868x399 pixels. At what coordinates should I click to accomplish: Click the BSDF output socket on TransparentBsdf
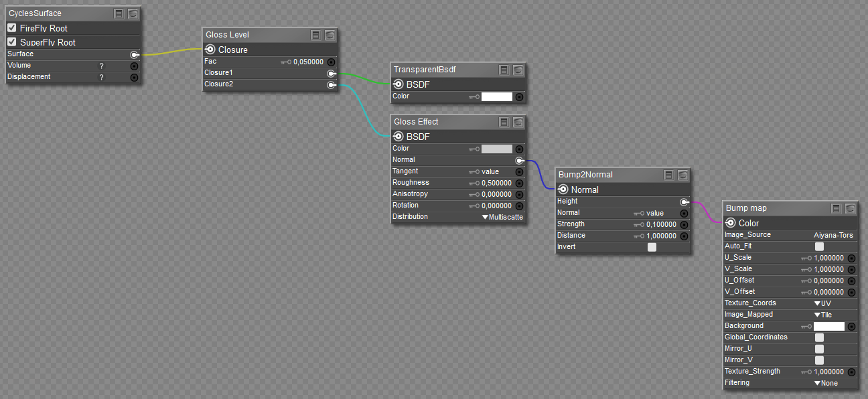tap(398, 84)
